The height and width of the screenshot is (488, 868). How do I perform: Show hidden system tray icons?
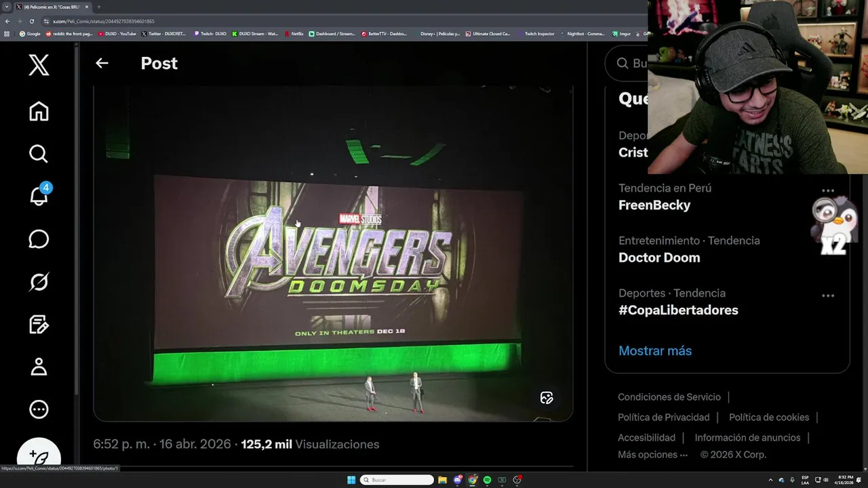(x=770, y=480)
